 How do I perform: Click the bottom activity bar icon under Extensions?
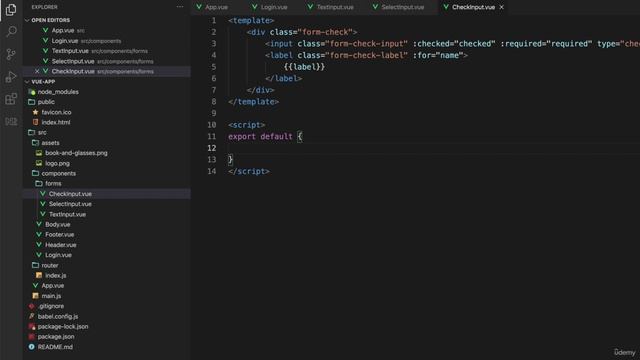[11, 121]
